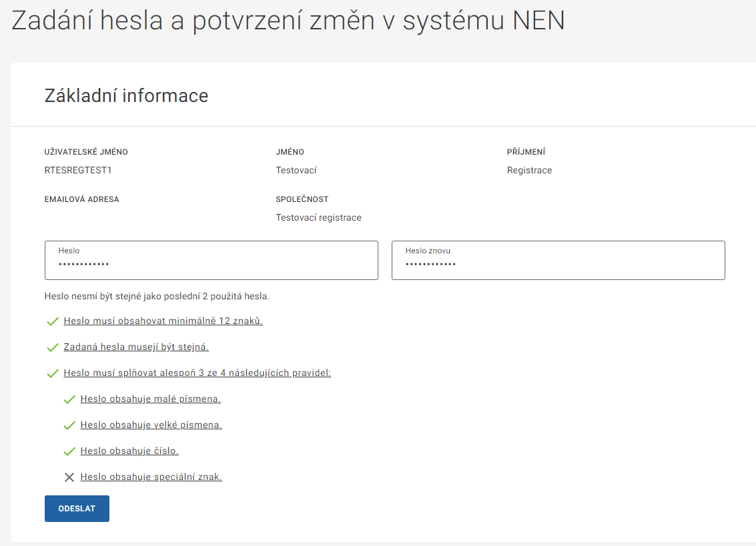The width and height of the screenshot is (756, 546).
Task: Click the X icon beside special character rule
Action: point(69,477)
